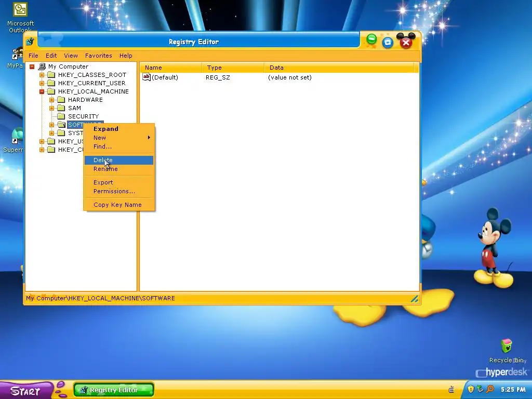532x399 pixels.
Task: Open the New submenu in context menu
Action: pyautogui.click(x=119, y=138)
